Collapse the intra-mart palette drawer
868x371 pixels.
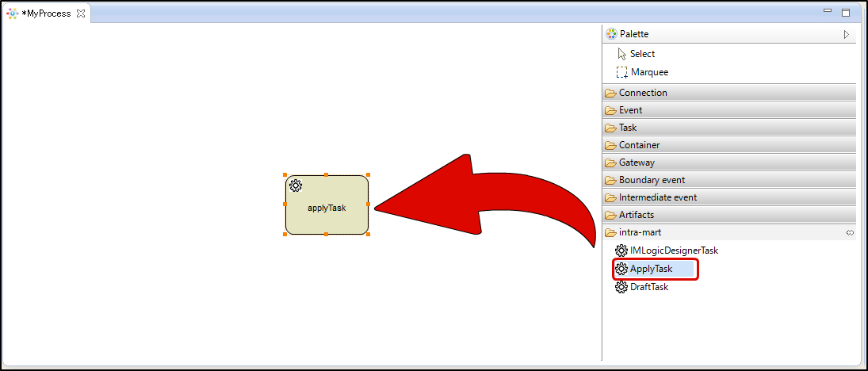coord(729,232)
